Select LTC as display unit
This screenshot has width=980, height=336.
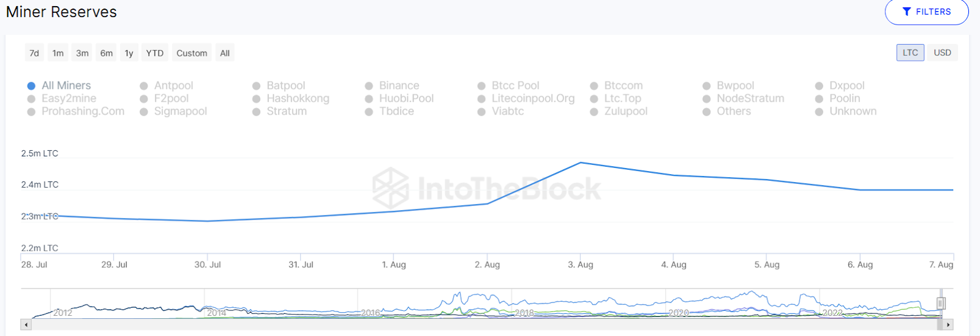click(x=910, y=53)
